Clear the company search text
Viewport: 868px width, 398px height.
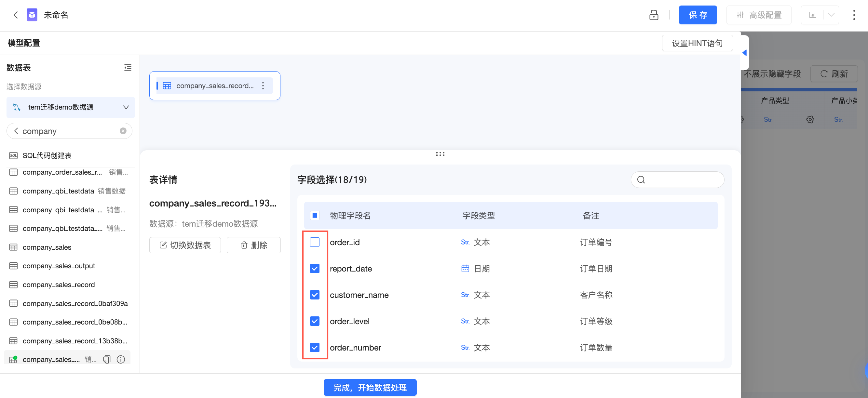click(123, 131)
